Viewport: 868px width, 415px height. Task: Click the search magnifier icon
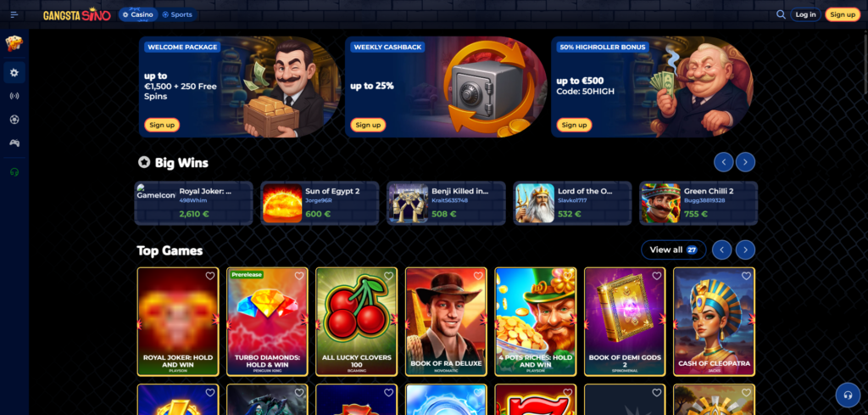click(x=781, y=14)
